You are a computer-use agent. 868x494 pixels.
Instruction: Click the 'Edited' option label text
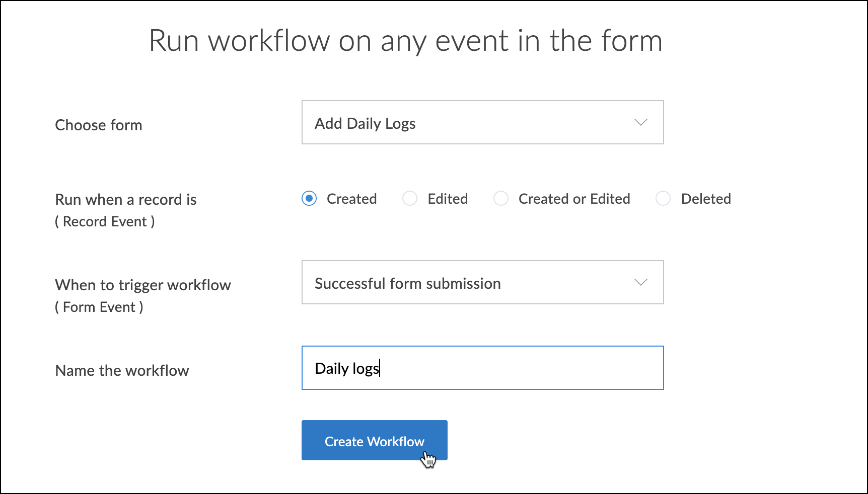pos(448,199)
